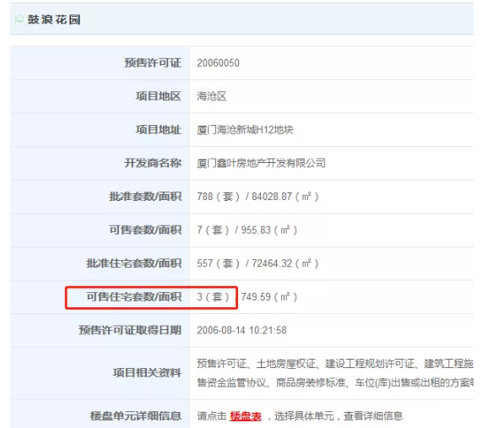
Task: Click text line starting 预售许可证、土地房屋权证
Action: pos(335,364)
